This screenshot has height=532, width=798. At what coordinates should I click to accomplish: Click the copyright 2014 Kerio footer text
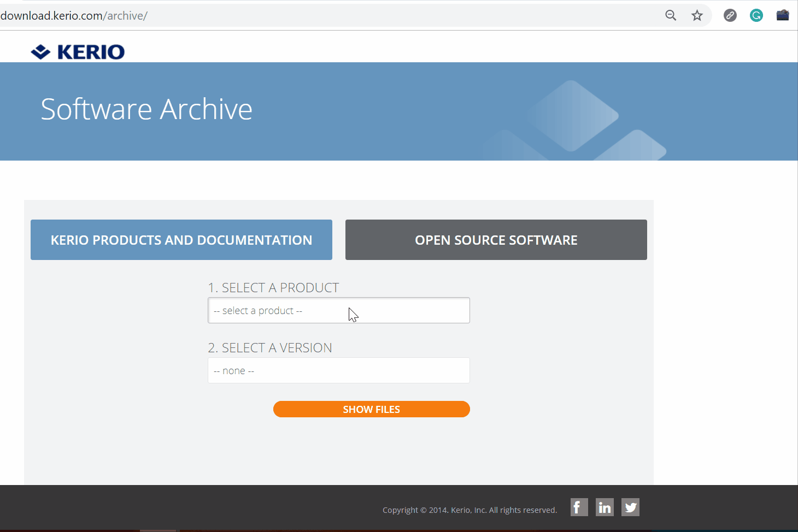(x=470, y=510)
